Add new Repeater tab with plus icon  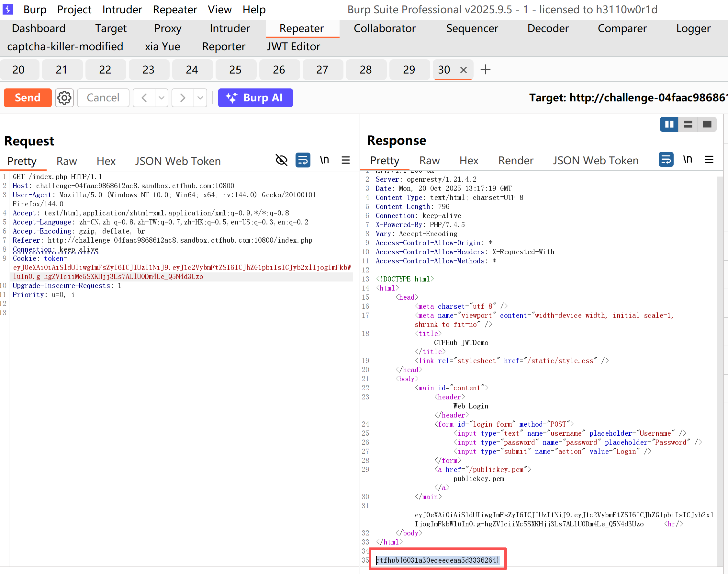click(486, 70)
